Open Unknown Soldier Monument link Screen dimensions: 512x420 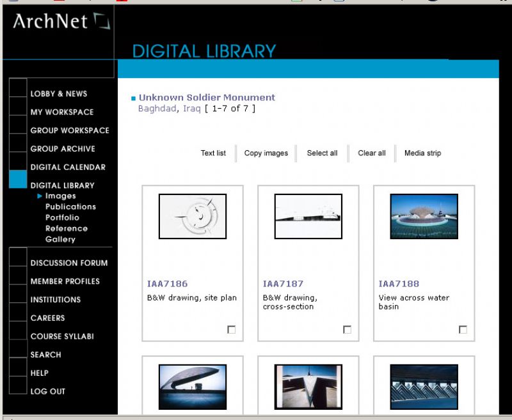[x=207, y=98]
